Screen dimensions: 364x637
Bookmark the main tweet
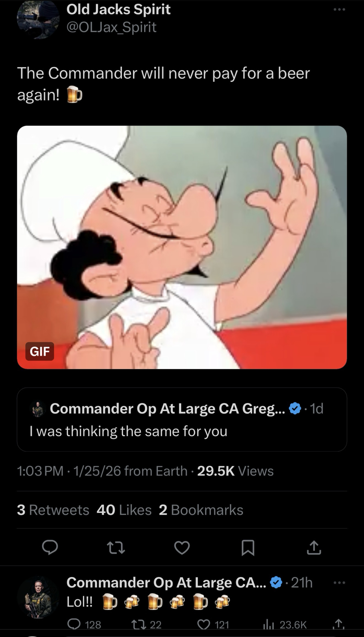pyautogui.click(x=248, y=548)
